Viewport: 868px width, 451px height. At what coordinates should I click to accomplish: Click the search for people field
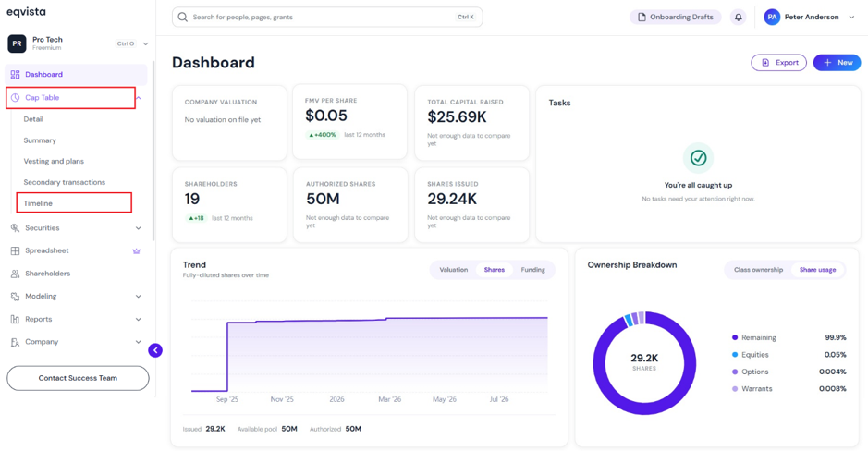[327, 18]
